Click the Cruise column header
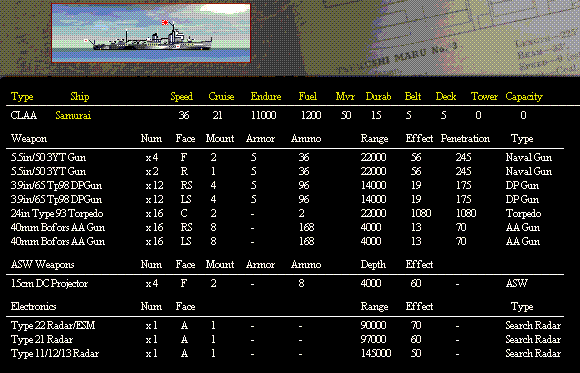Image resolution: width=580 pixels, height=373 pixels. (221, 97)
